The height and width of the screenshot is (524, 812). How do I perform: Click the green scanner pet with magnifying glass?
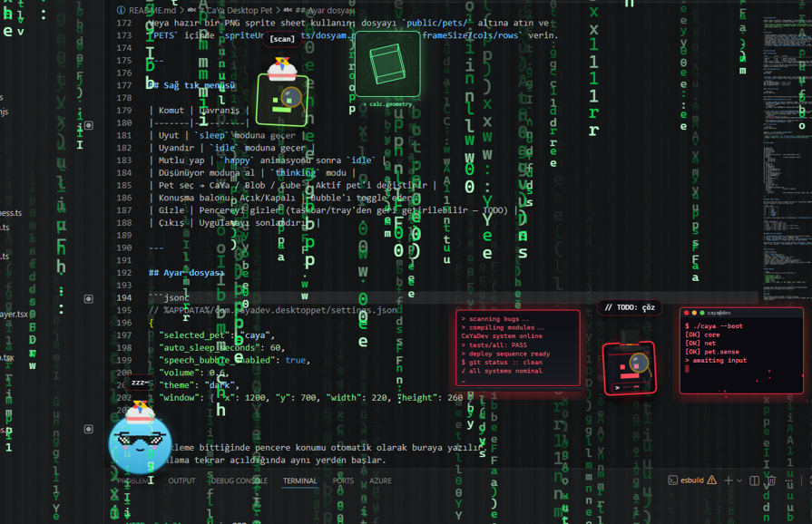(282, 100)
